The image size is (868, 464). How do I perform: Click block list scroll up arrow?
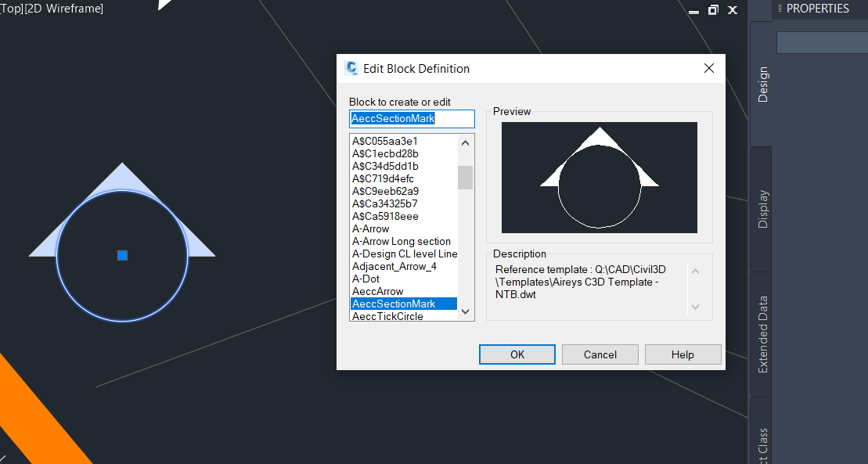tap(465, 143)
